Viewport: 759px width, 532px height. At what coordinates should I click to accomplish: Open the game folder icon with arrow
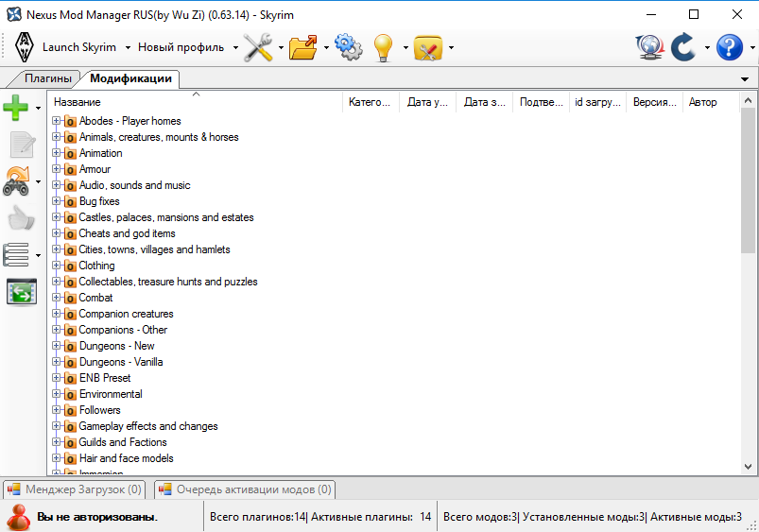(303, 47)
